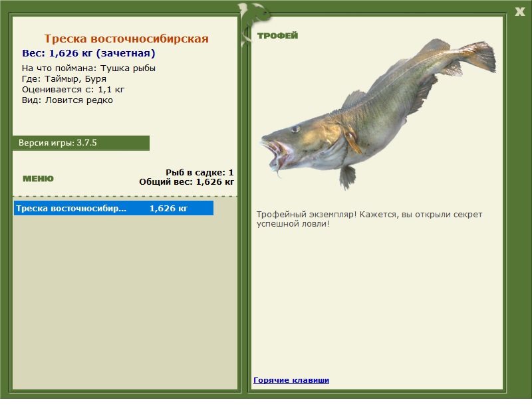Viewport: 532px width, 408px height.
Task: Click the Вид: Ловится редко line
Action: point(67,100)
